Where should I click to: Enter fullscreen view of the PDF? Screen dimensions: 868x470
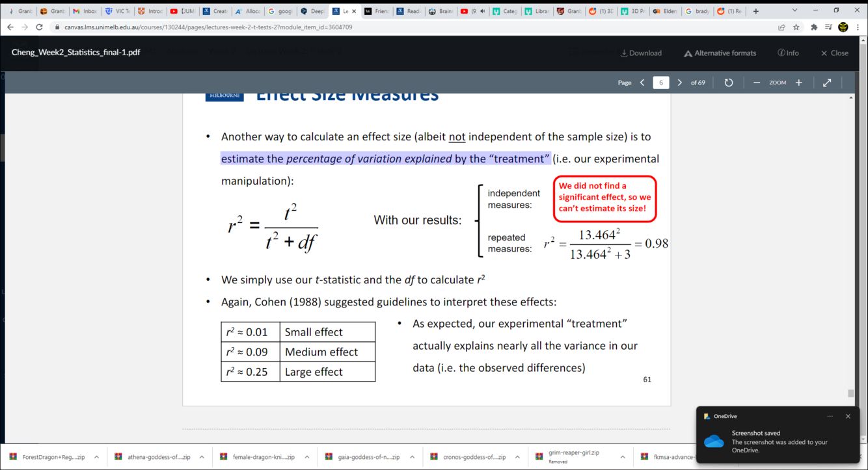tap(827, 83)
